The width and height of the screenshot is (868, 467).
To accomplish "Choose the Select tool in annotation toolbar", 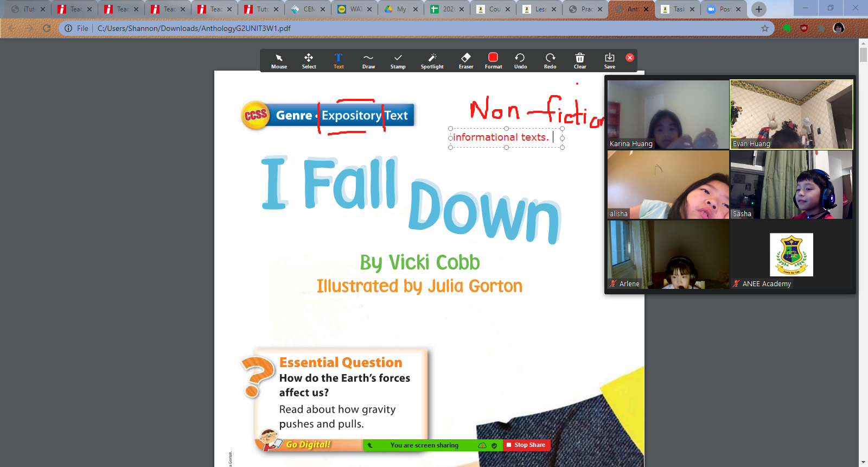I will [x=309, y=61].
